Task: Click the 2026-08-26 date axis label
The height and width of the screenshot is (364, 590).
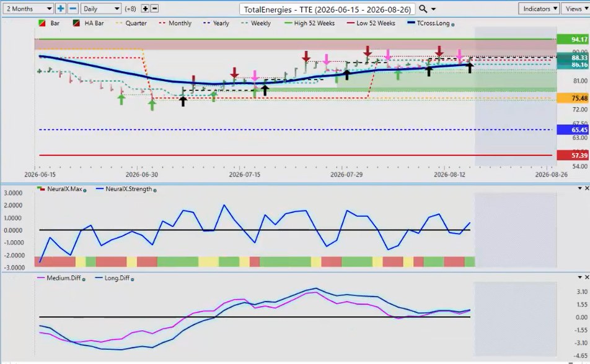Action: pos(551,175)
